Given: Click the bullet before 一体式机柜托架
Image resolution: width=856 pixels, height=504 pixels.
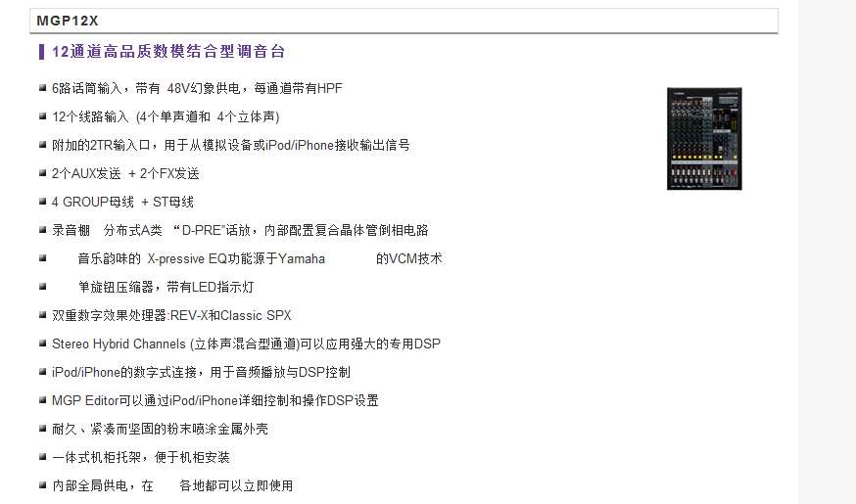Looking at the screenshot, I should tap(43, 457).
